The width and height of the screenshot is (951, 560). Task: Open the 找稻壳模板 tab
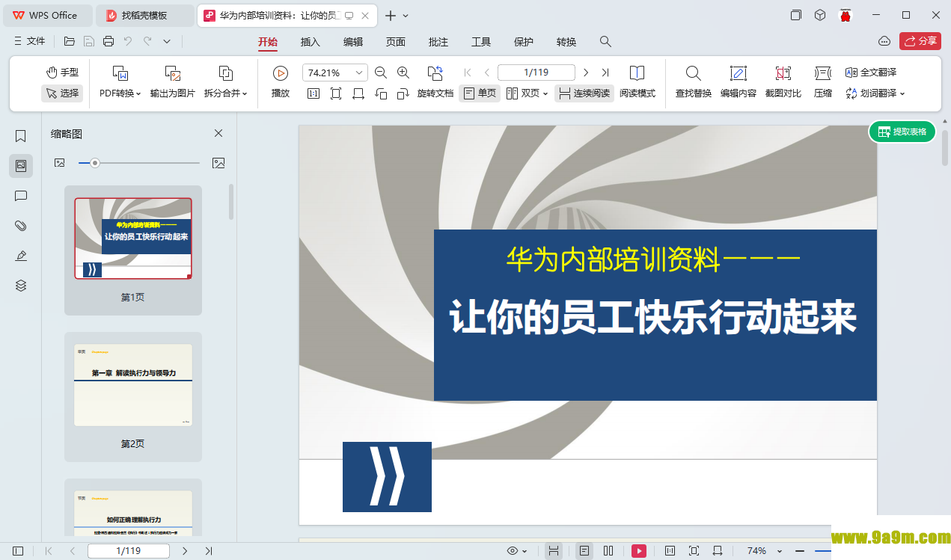[x=144, y=15]
